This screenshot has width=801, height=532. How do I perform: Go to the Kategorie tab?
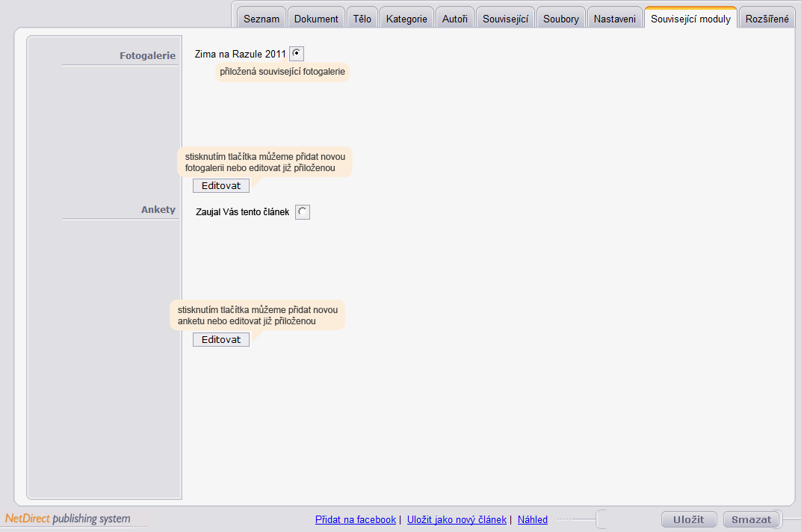point(406,18)
